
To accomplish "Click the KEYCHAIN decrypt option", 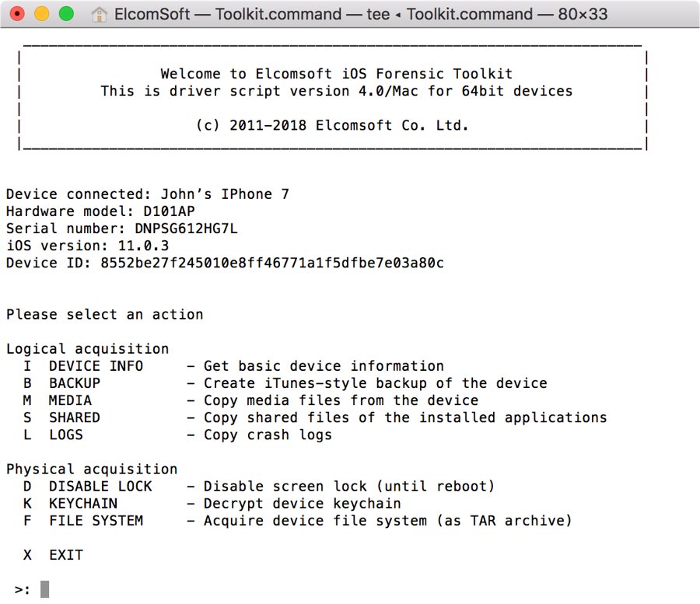I will pyautogui.click(x=83, y=504).
